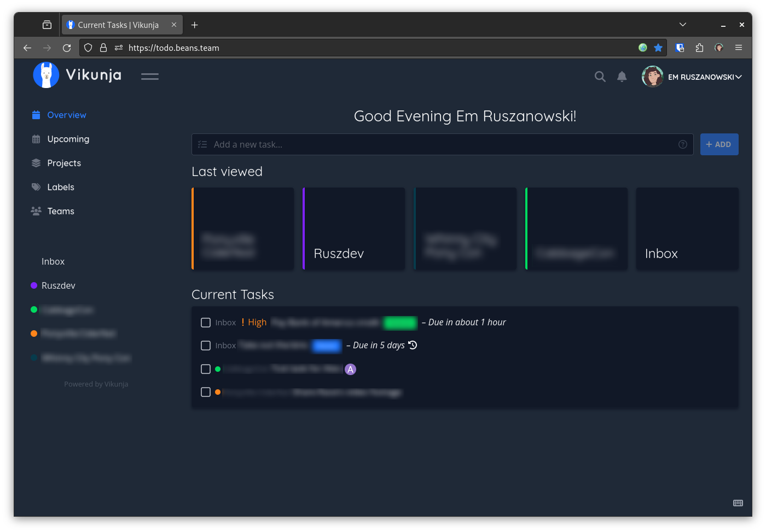The width and height of the screenshot is (766, 532).
Task: Click Due in 5 days text
Action: click(x=379, y=346)
